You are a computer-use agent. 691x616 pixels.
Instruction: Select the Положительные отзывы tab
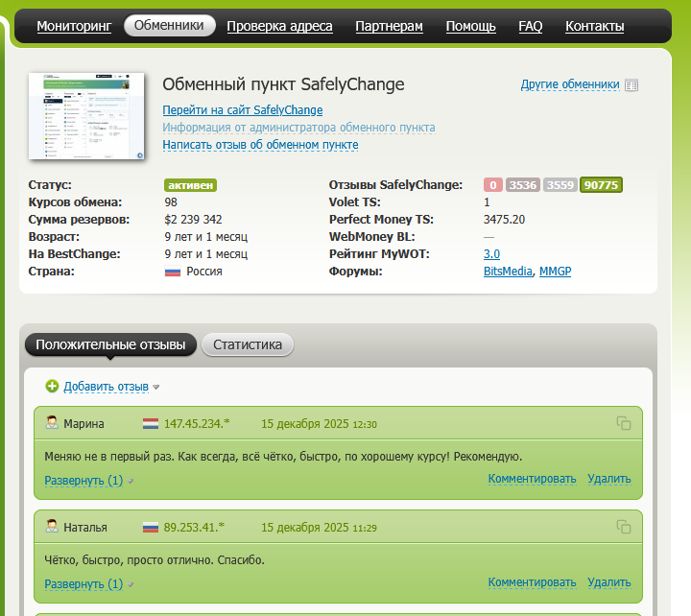coord(110,344)
